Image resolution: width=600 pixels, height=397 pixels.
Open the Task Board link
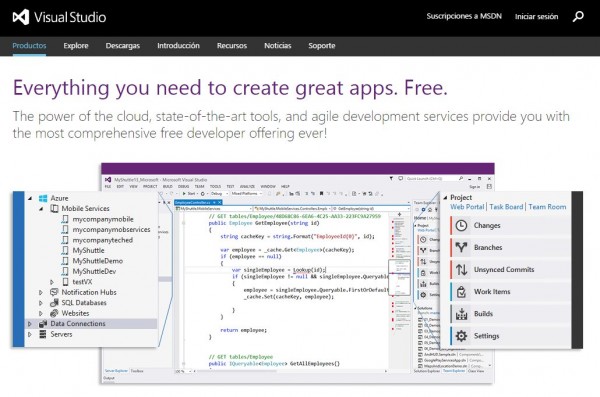click(506, 207)
